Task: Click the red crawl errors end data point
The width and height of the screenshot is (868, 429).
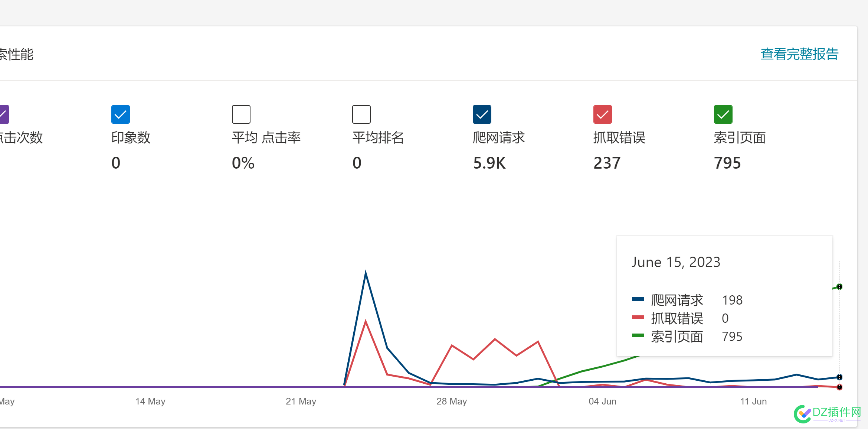Action: pyautogui.click(x=839, y=387)
